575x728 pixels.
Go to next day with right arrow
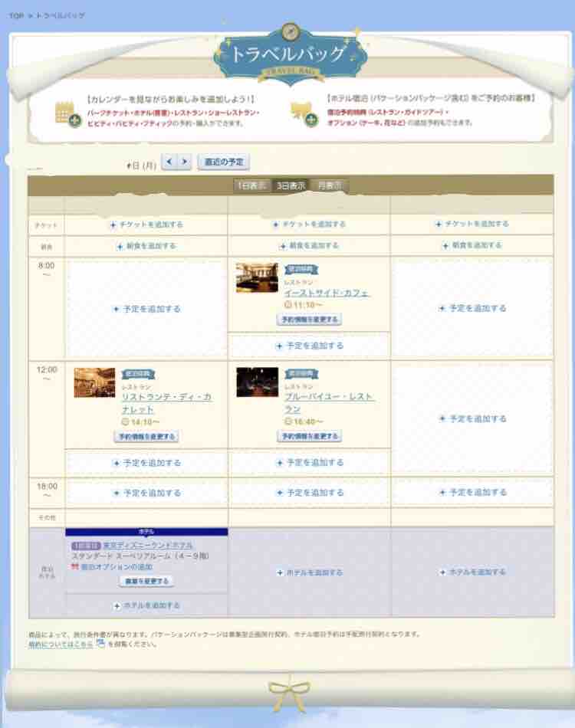(x=185, y=162)
